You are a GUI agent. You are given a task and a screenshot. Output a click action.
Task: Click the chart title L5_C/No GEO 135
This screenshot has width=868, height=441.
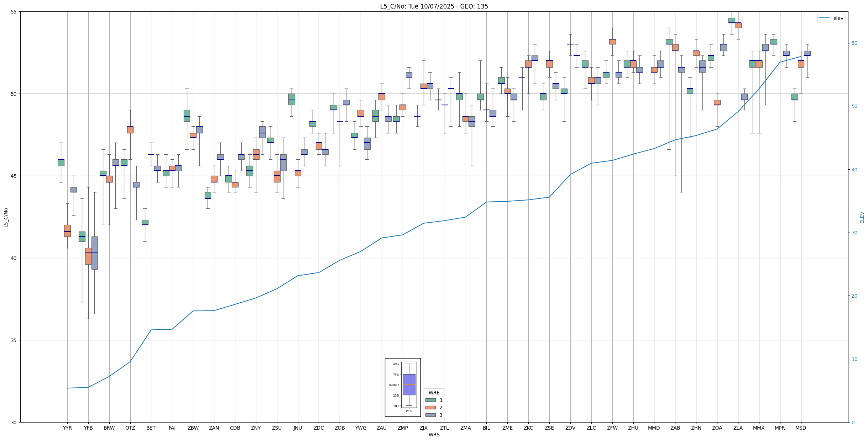click(x=434, y=6)
